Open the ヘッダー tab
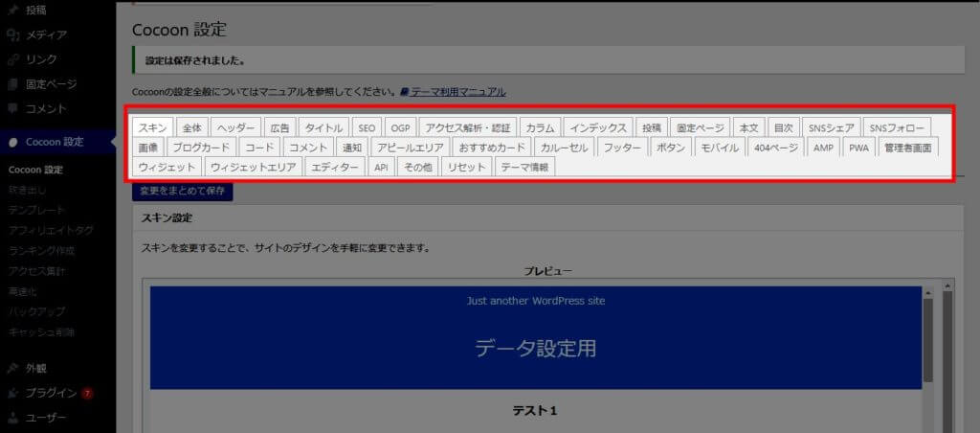This screenshot has height=433, width=980. [236, 127]
